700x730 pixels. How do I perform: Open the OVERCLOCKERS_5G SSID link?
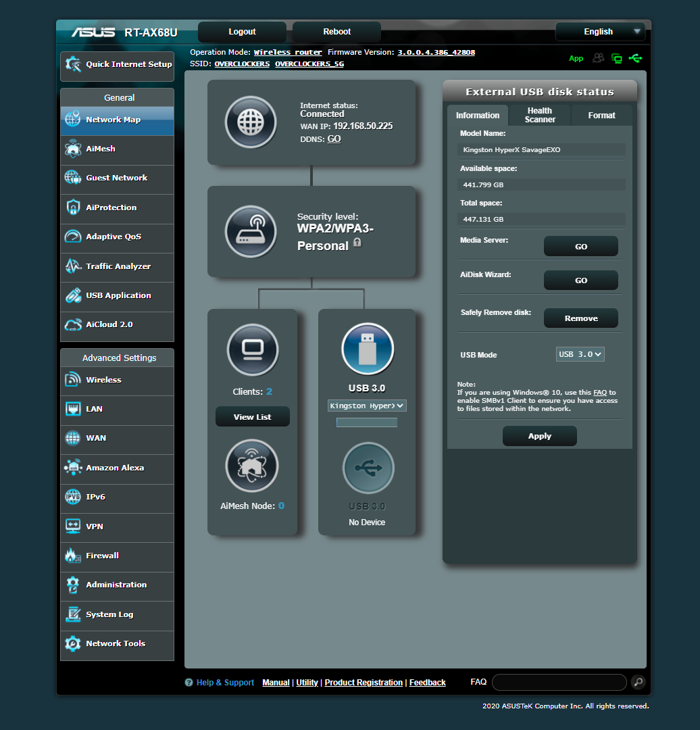tap(309, 64)
